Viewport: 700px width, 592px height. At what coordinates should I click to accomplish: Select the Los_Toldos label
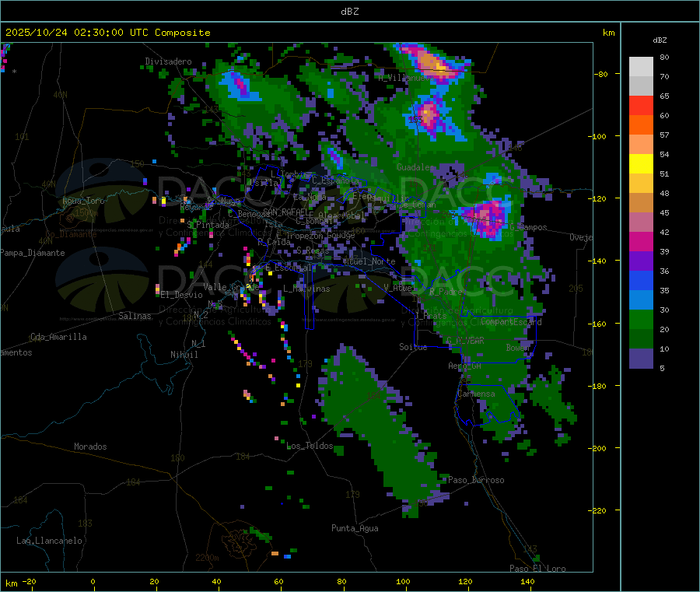pyautogui.click(x=310, y=446)
